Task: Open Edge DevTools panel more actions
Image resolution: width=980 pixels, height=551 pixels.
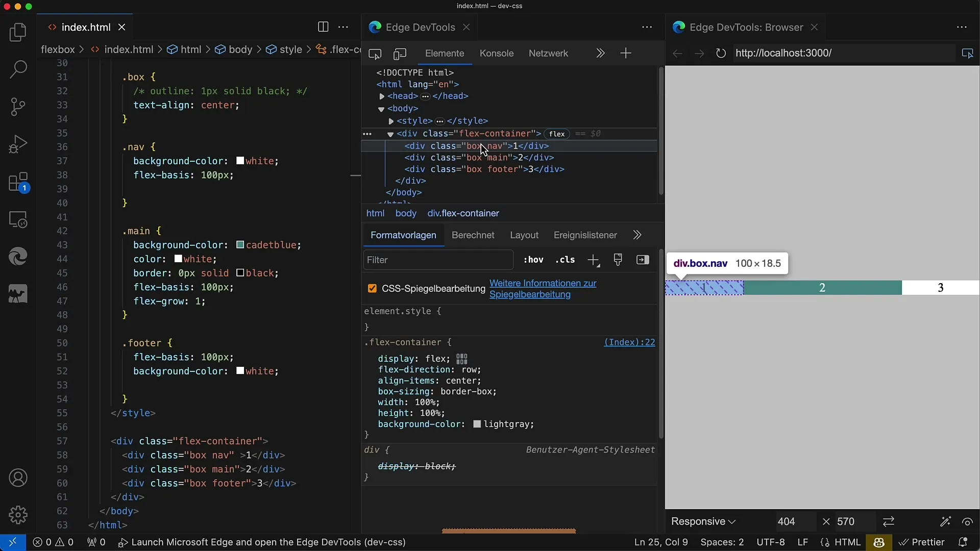Action: 647,27
